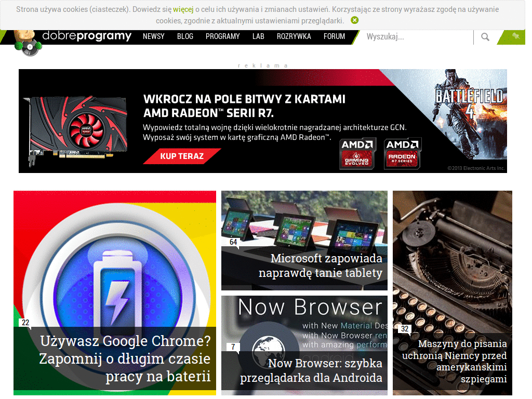Go to the PROGRAMY section

[222, 37]
